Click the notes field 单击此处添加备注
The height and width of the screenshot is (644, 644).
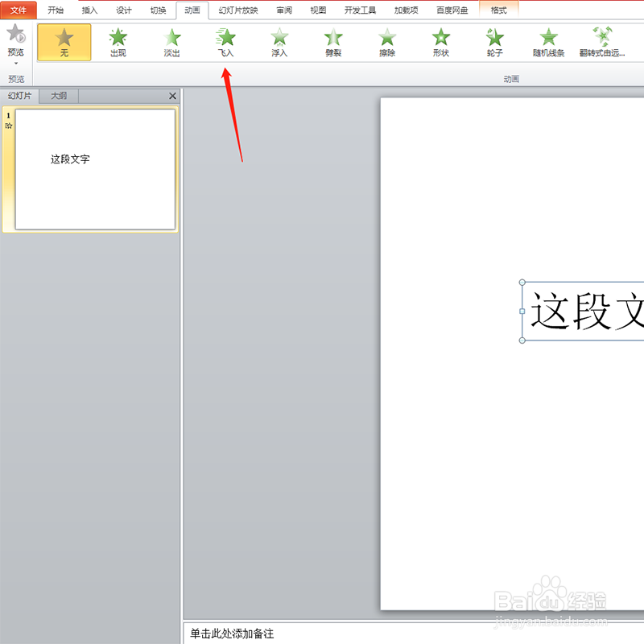(x=414, y=633)
